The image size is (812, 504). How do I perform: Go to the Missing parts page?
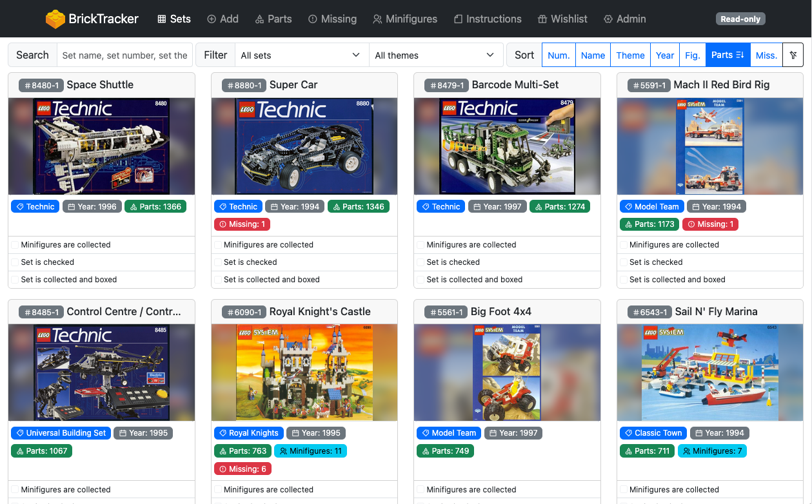332,19
